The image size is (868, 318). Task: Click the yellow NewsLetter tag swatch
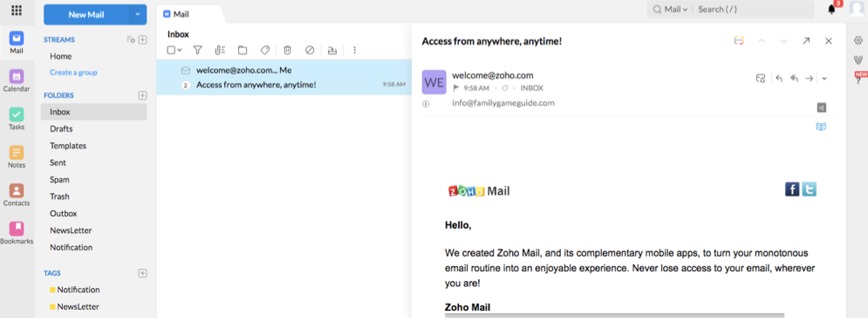tap(52, 307)
